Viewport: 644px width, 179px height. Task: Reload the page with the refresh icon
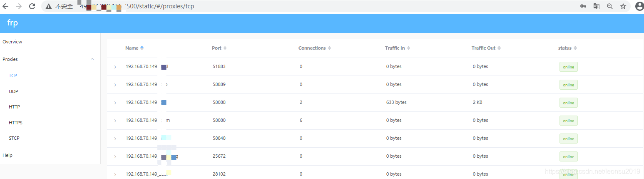click(32, 6)
